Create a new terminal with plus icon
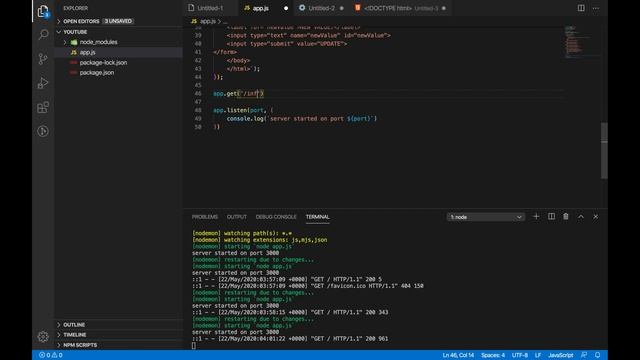 pos(536,217)
